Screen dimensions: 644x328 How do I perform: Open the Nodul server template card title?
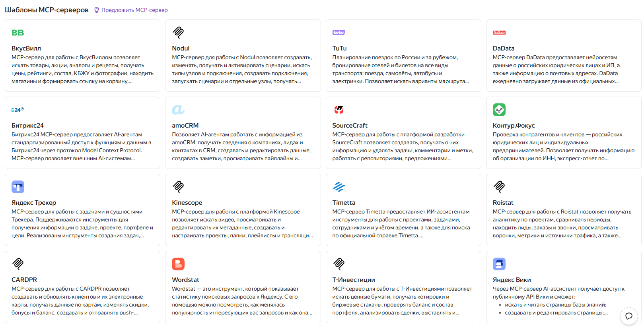click(181, 48)
